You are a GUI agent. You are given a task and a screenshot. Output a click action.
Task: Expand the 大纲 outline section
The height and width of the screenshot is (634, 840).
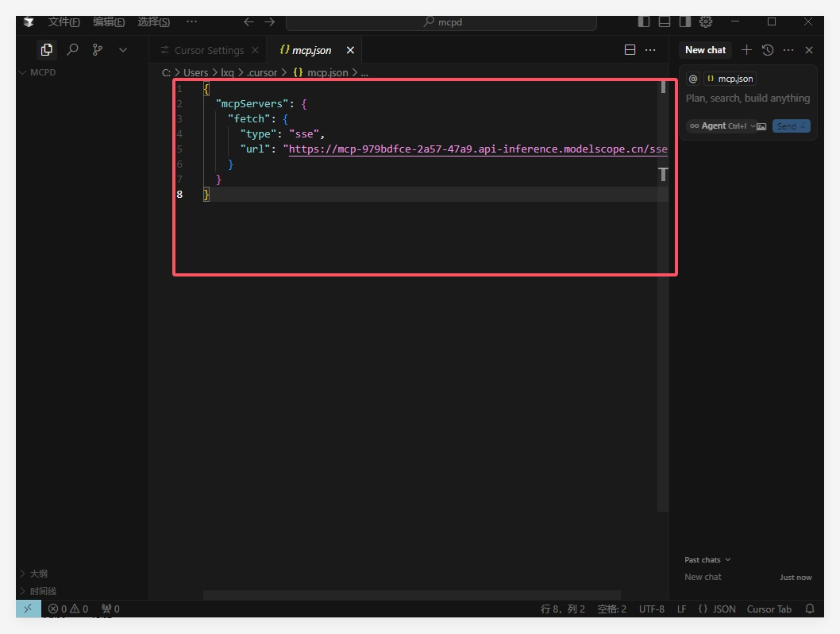tap(39, 573)
